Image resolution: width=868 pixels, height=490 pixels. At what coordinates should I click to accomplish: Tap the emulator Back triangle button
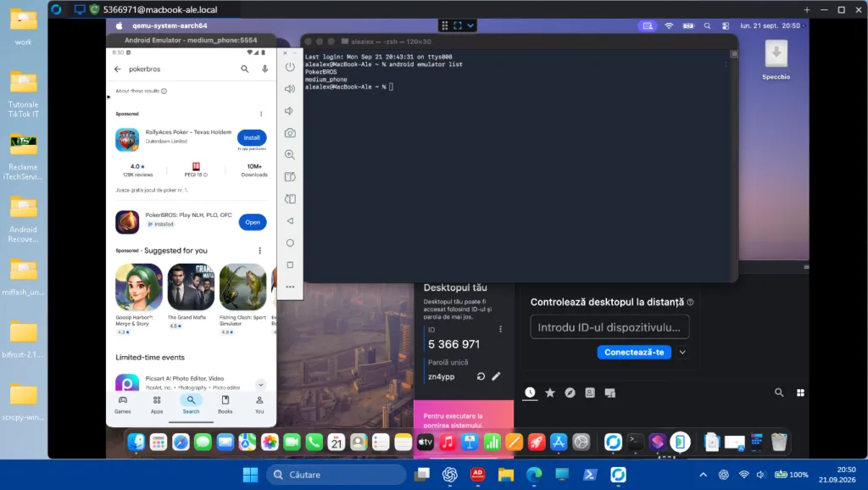tap(290, 221)
